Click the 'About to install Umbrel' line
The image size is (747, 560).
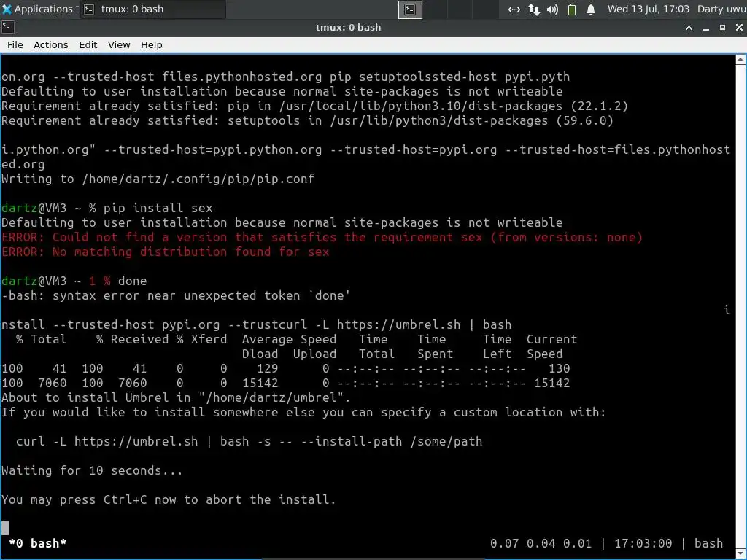tap(176, 397)
